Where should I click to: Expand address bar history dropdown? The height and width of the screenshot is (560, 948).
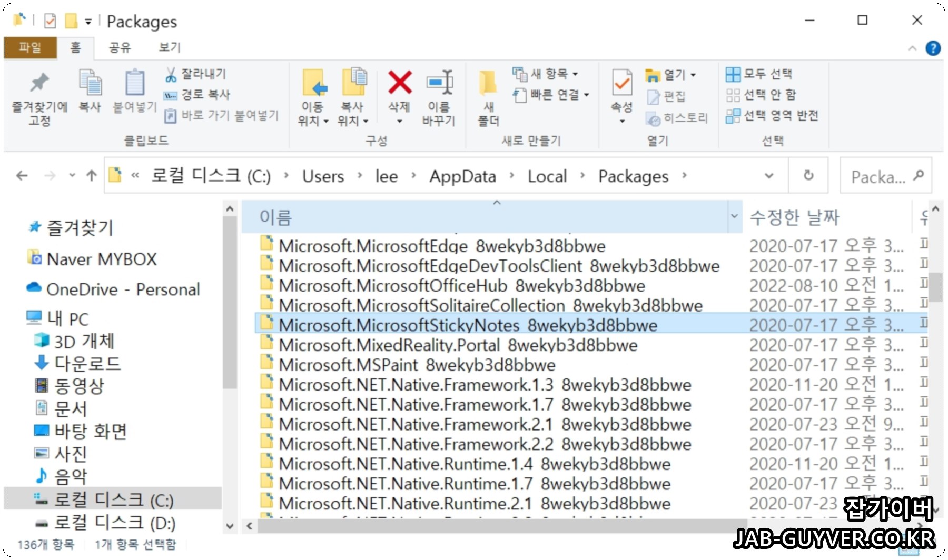click(769, 176)
